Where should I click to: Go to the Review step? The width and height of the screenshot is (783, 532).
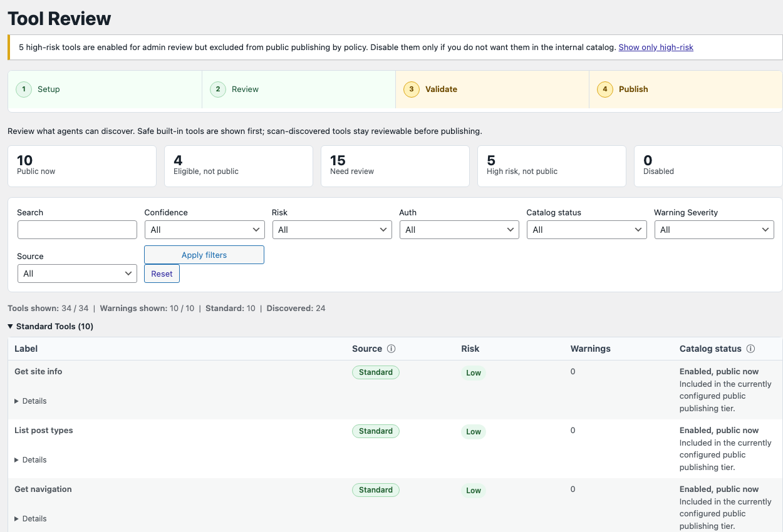pyautogui.click(x=299, y=89)
